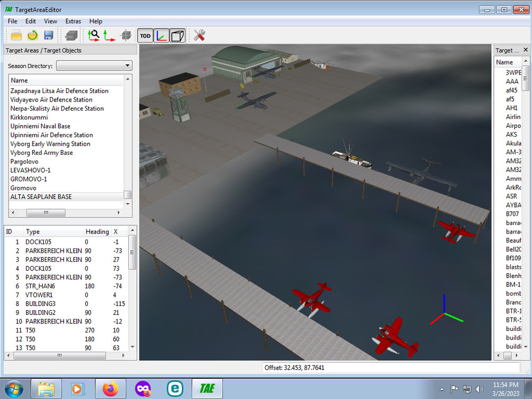Click the Name column header in target areas
The width and height of the screenshot is (532, 399).
coord(66,80)
